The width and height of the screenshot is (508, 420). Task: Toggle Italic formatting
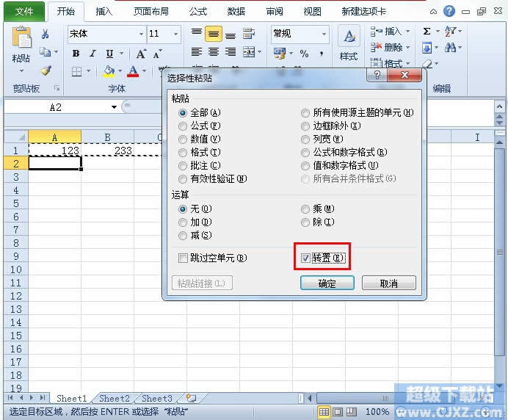[x=93, y=54]
